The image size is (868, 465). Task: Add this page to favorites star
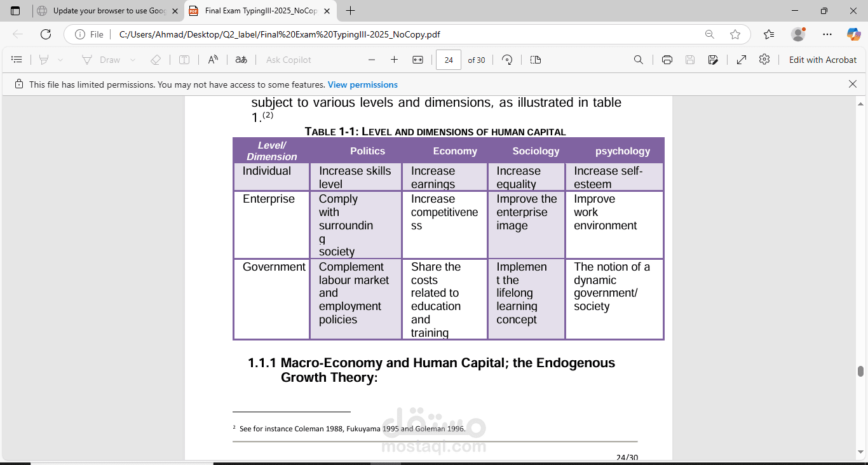pyautogui.click(x=735, y=34)
